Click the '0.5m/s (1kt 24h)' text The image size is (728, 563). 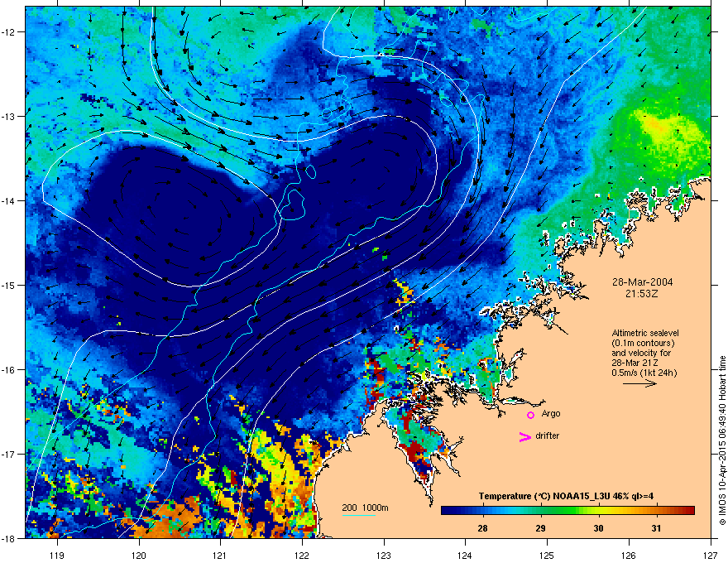[x=644, y=373]
